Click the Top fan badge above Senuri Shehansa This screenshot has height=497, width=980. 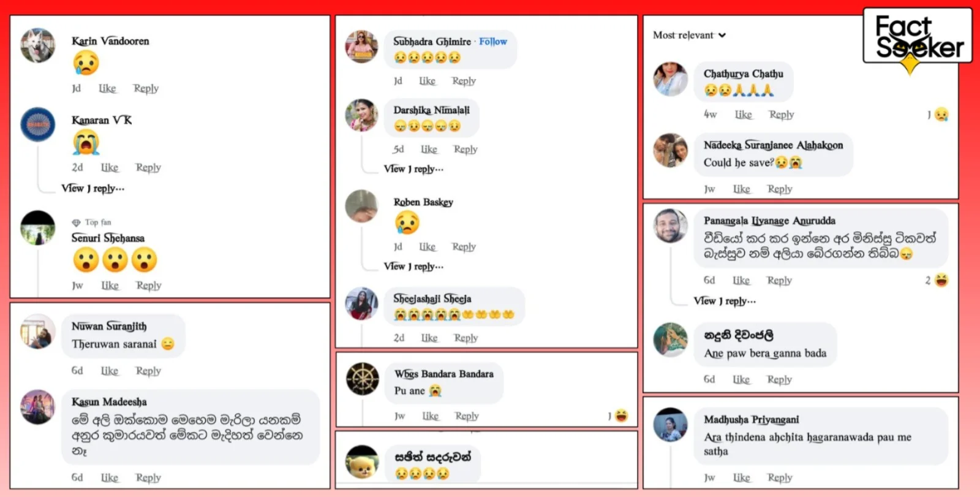click(91, 222)
